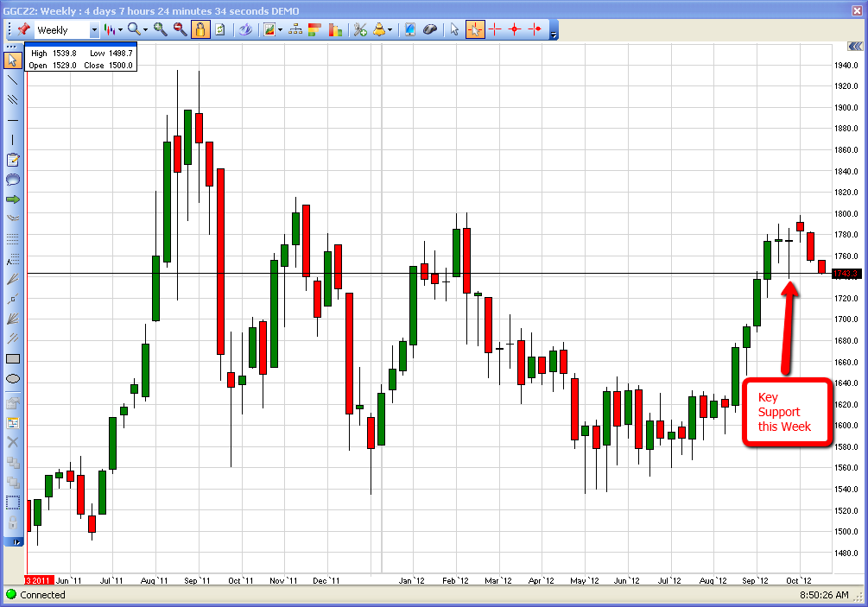Activate the pushpin in the toolbar
Image resolution: width=868 pixels, height=607 pixels.
tap(23, 29)
